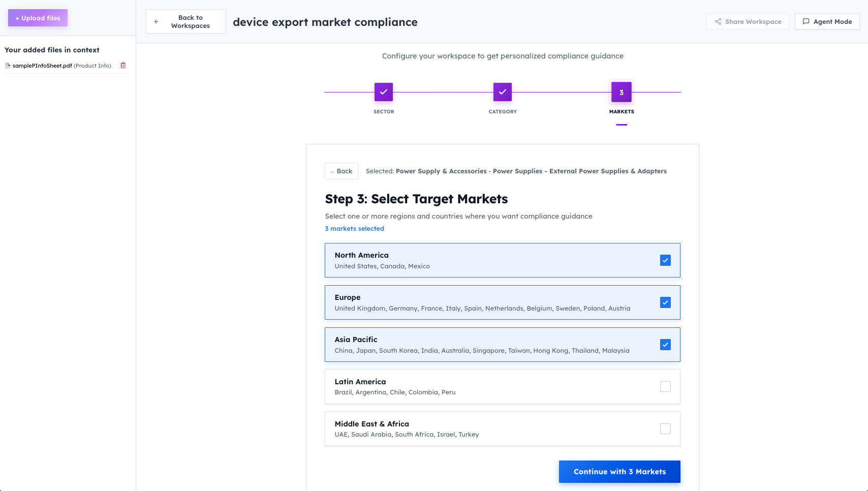This screenshot has width=868, height=491.
Task: Click Continue with 3 Markets button
Action: click(x=619, y=472)
